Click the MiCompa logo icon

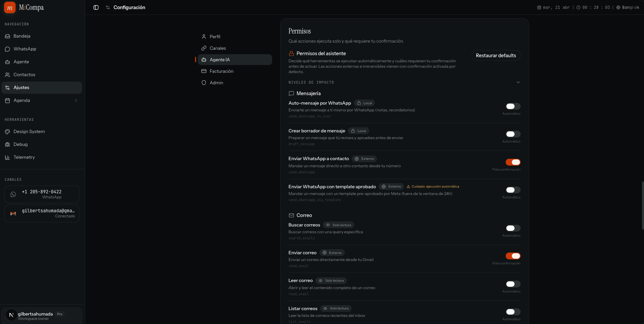(10, 7)
